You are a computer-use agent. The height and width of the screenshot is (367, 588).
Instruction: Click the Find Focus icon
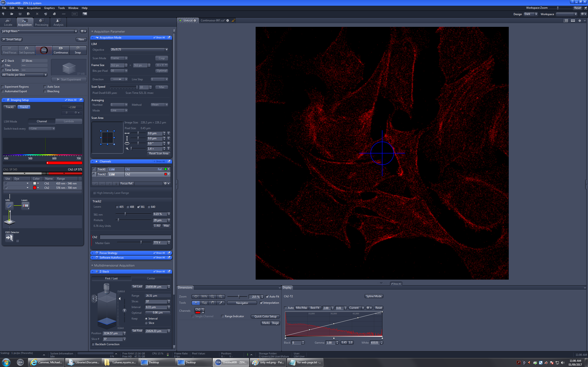click(x=10, y=48)
